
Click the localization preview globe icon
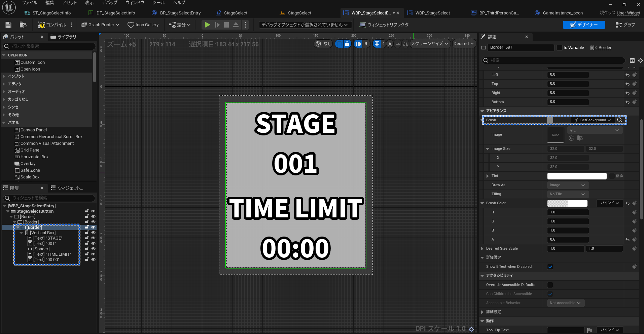[x=318, y=43]
